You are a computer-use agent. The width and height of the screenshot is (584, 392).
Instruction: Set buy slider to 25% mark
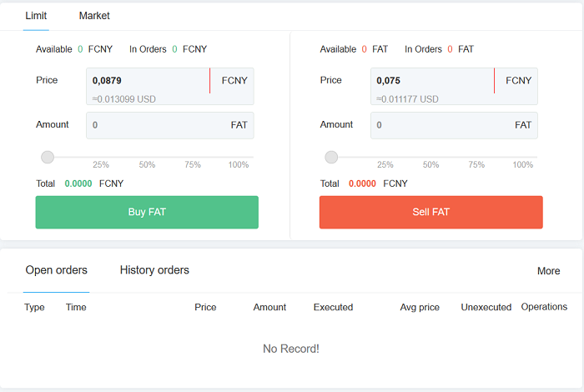(101, 158)
